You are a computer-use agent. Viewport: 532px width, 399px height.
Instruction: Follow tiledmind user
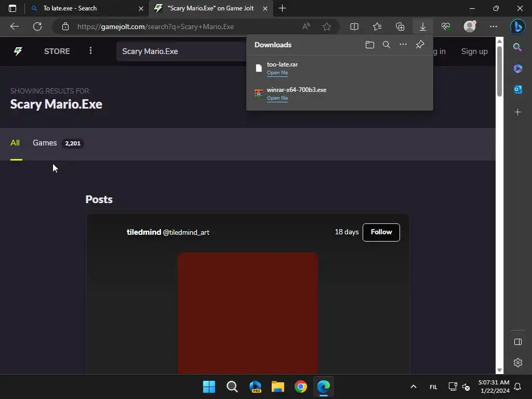pos(381,232)
